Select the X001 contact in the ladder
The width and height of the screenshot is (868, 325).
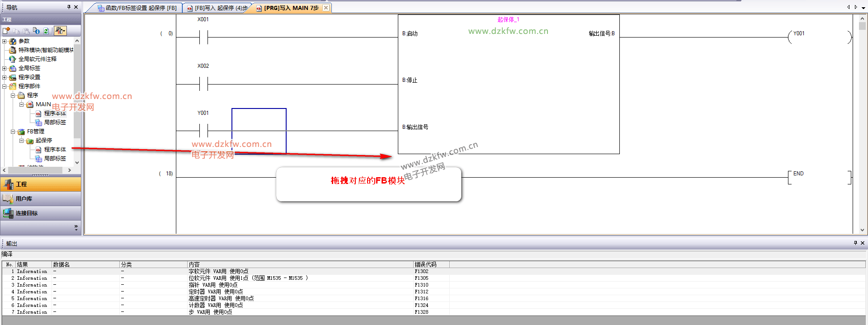[203, 37]
